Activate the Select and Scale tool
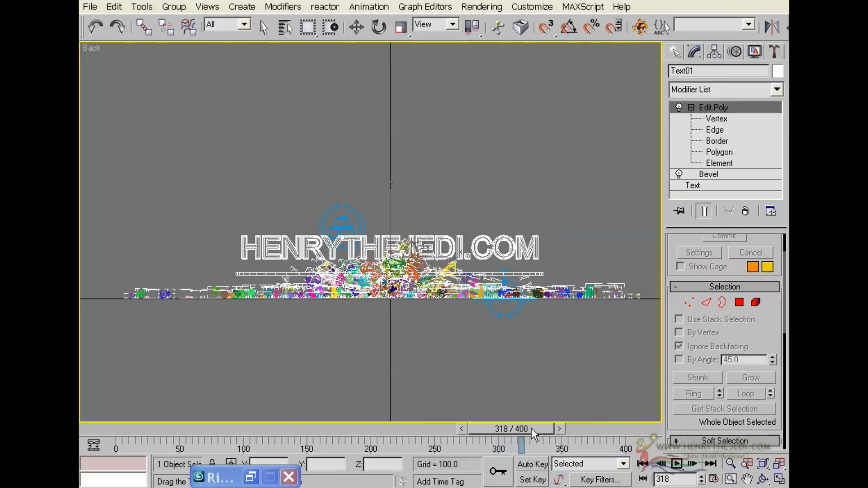Screen dimensions: 868x488 [401, 27]
